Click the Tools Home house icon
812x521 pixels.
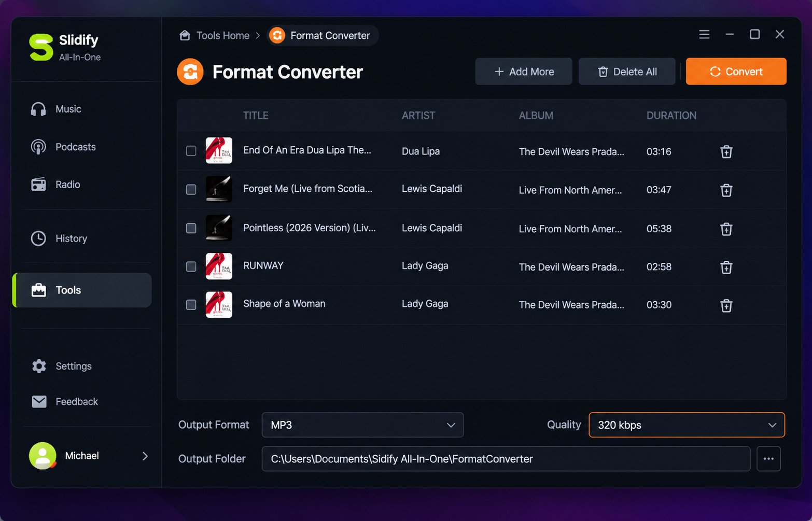185,35
